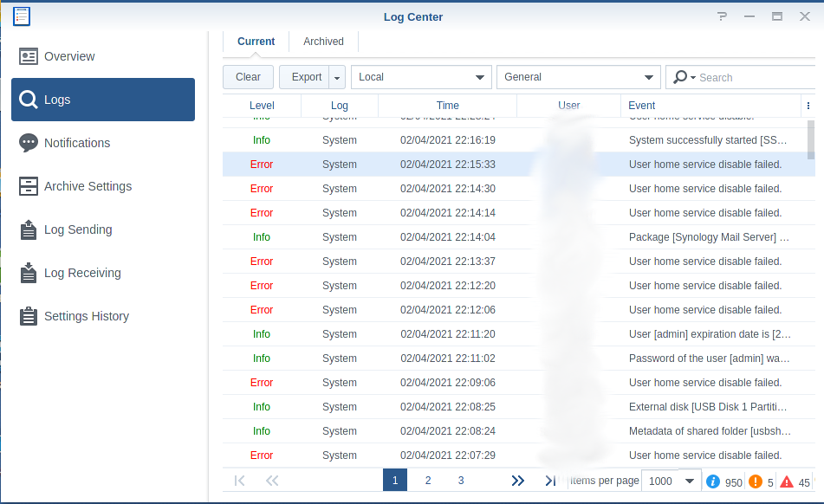Select the Logs sidebar item
This screenshot has width=824, height=504.
[x=103, y=100]
